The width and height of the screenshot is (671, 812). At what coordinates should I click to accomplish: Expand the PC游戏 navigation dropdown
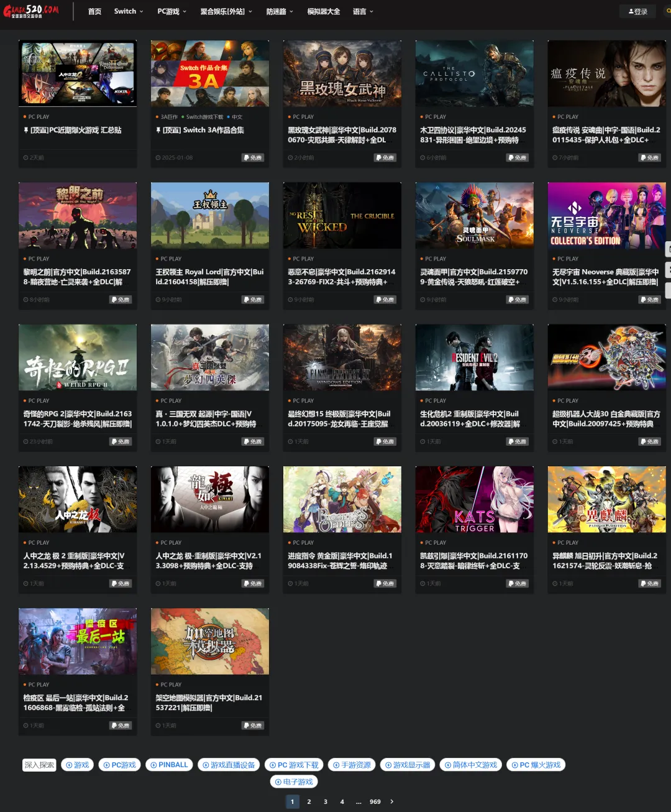tap(171, 11)
